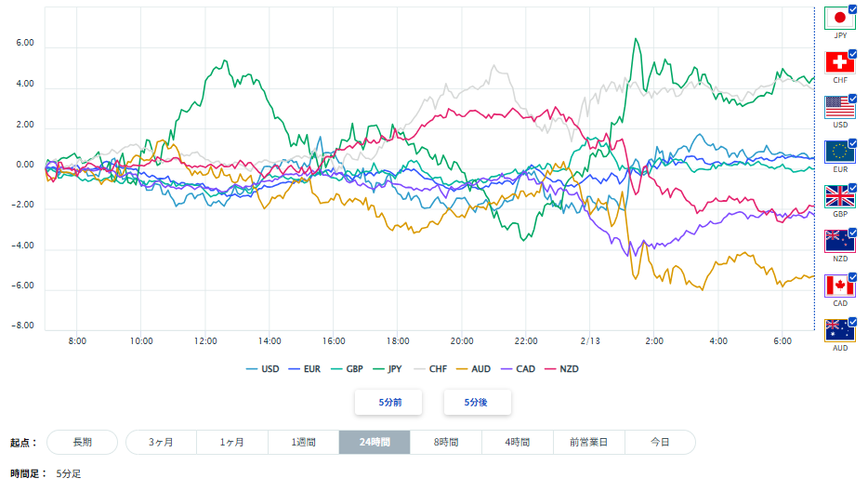Image resolution: width=868 pixels, height=492 pixels.
Task: Toggle USD series in chart legend
Action: point(262,369)
